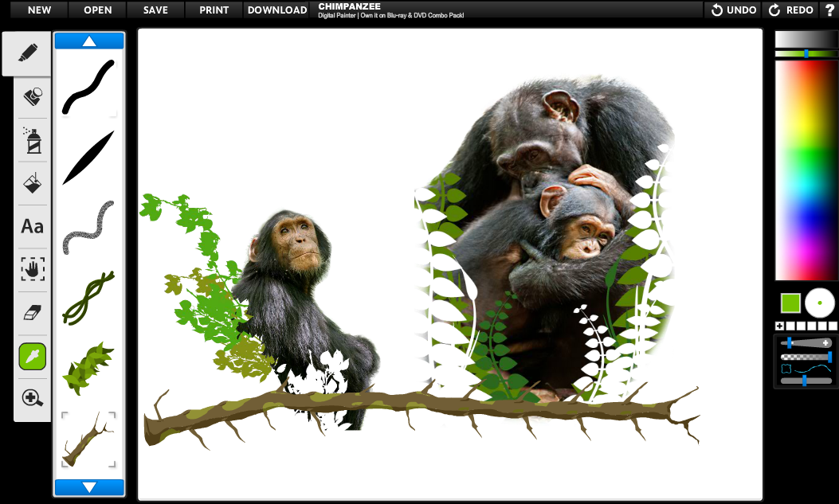Adjust the checkered opacity slider
839x504 pixels.
[806, 357]
